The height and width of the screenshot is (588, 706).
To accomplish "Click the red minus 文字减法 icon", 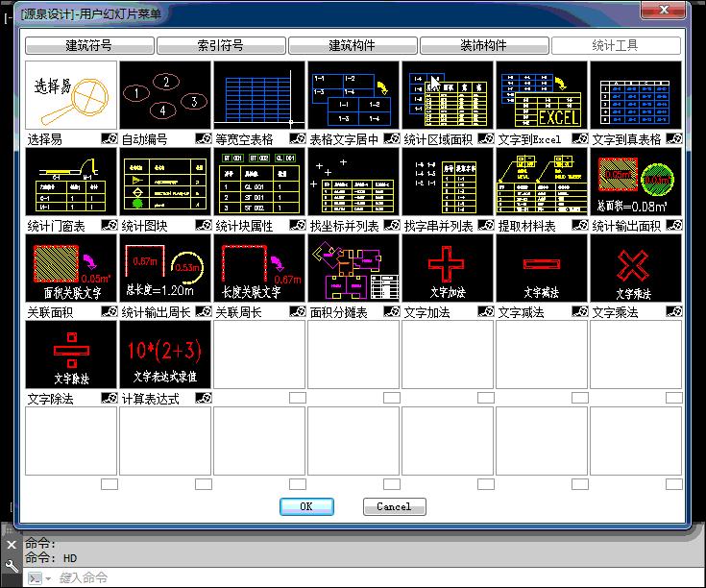I will tap(542, 268).
